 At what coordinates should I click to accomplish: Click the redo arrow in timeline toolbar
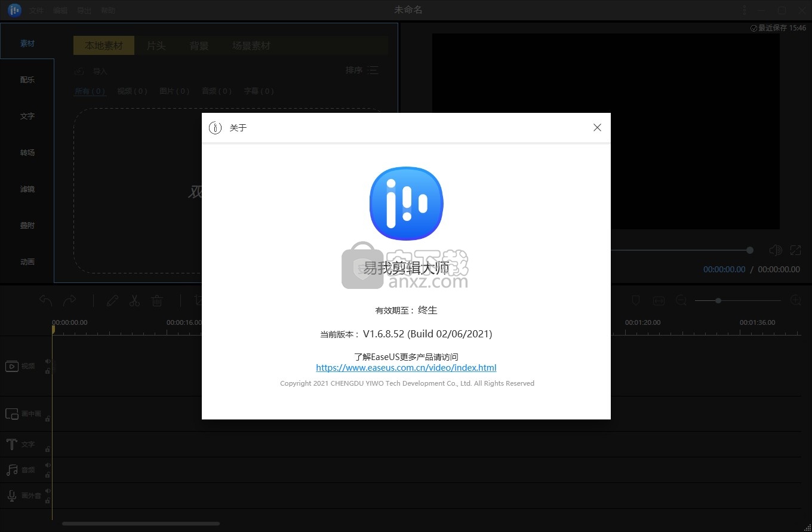pos(69,300)
